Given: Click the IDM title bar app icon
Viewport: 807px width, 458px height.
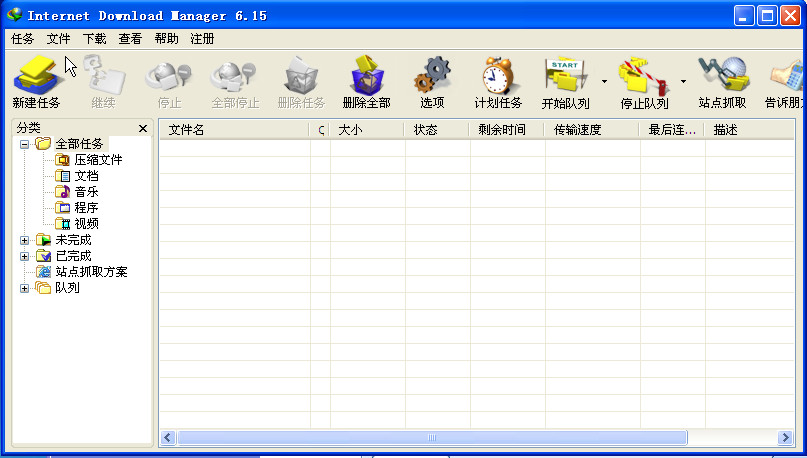Looking at the screenshot, I should 15,15.
